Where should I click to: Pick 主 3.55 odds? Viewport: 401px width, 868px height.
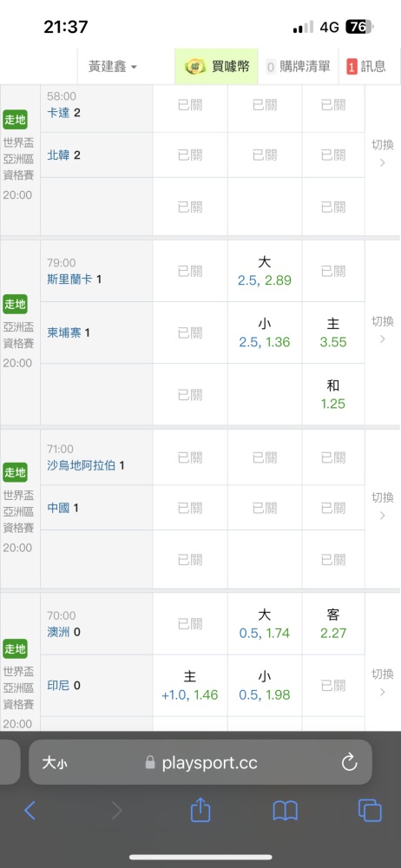click(x=333, y=332)
